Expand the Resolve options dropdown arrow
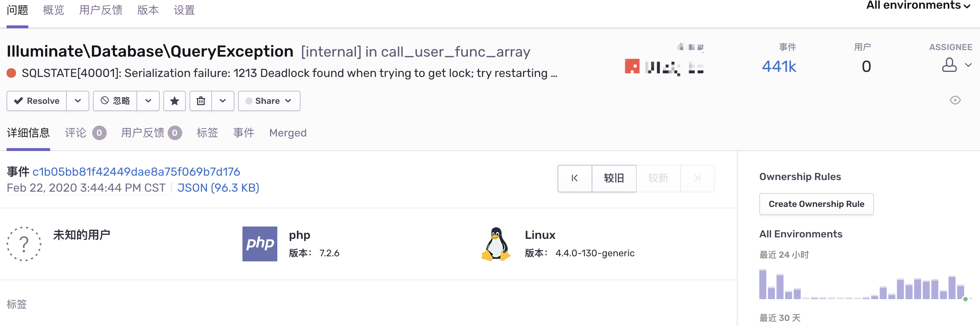Screen dimensions: 980x326 pyautogui.click(x=78, y=101)
